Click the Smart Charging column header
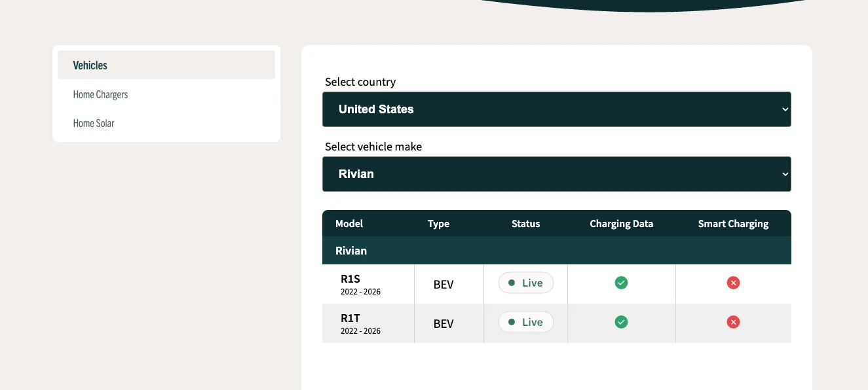The width and height of the screenshot is (868, 390). (734, 224)
